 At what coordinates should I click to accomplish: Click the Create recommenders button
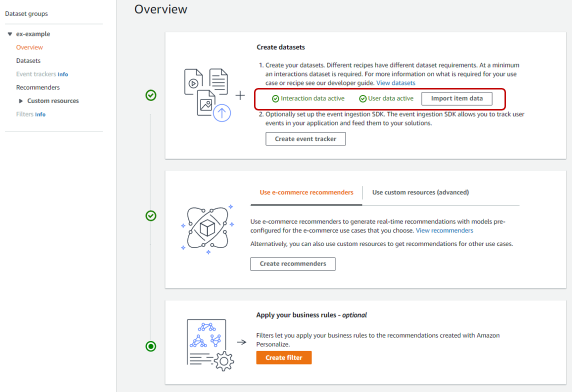click(x=293, y=264)
